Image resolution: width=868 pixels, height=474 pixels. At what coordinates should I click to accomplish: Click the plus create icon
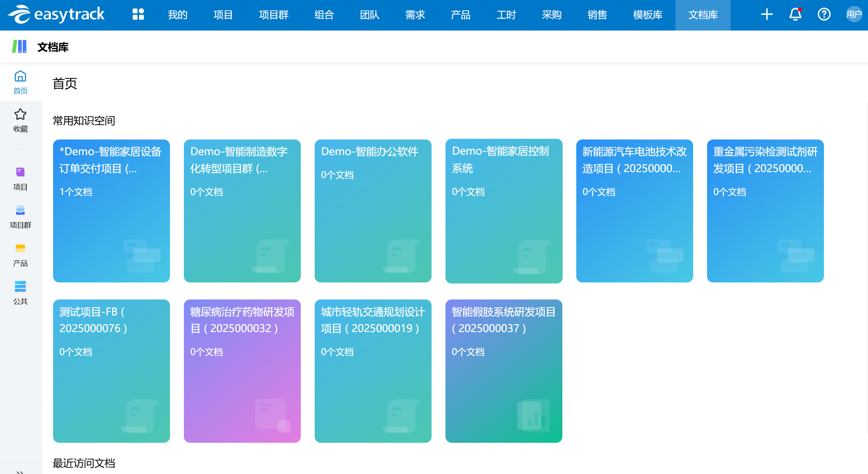click(767, 15)
